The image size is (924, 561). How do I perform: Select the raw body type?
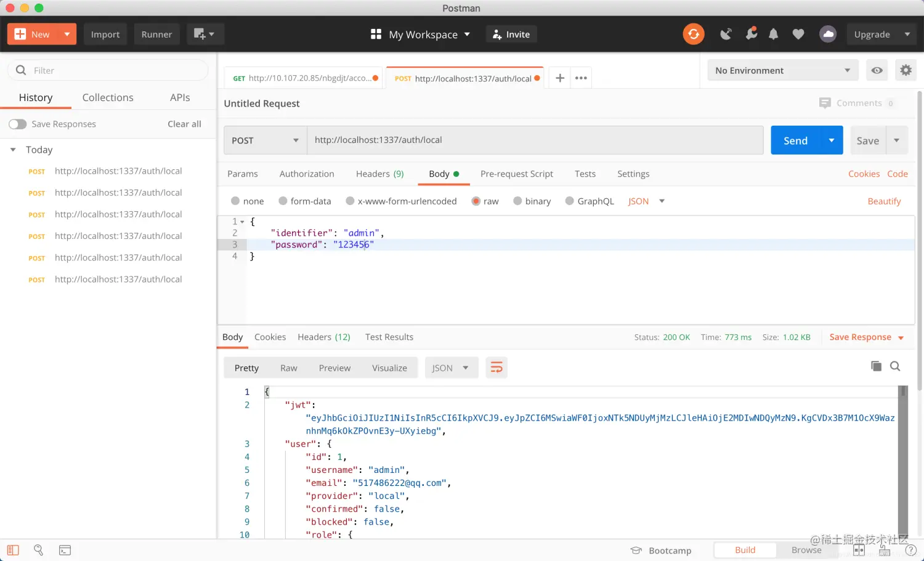pyautogui.click(x=476, y=201)
